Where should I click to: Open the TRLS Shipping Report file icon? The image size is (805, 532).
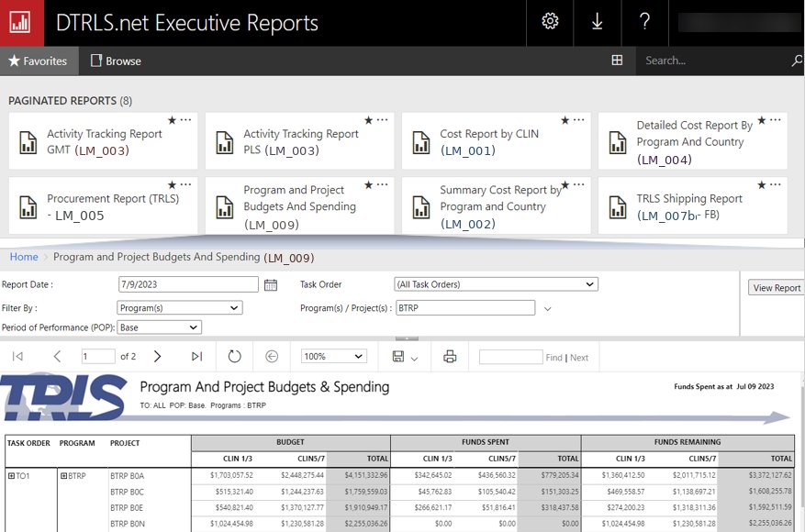[x=618, y=207]
